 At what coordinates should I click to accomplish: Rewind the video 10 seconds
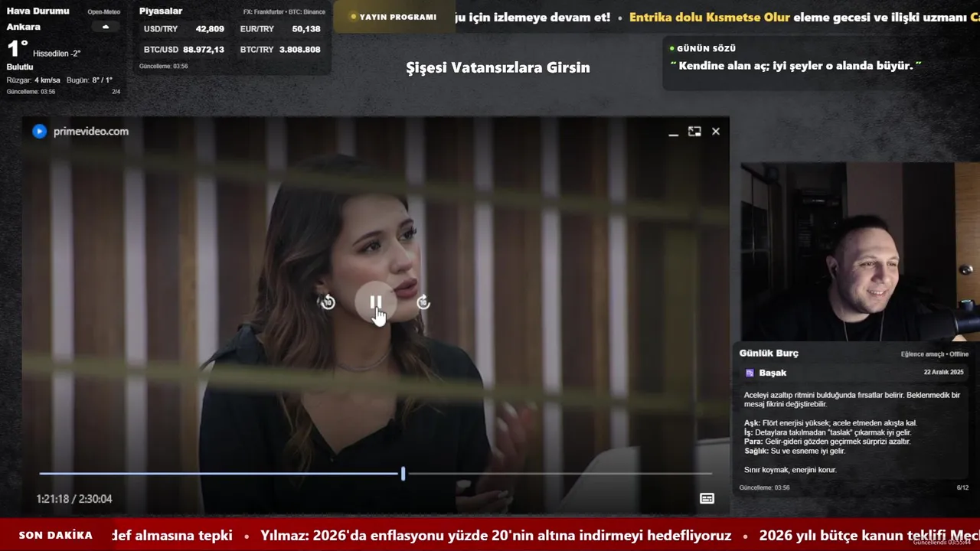(328, 302)
